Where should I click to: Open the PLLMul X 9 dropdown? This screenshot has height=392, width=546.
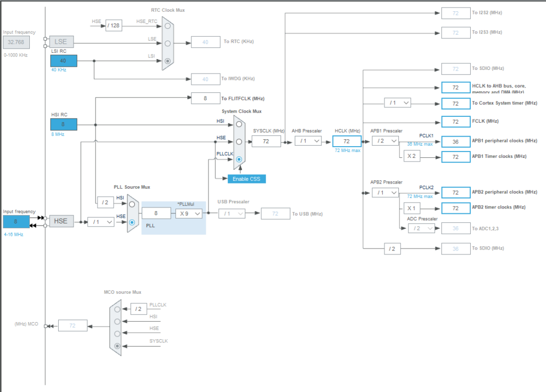pos(189,213)
